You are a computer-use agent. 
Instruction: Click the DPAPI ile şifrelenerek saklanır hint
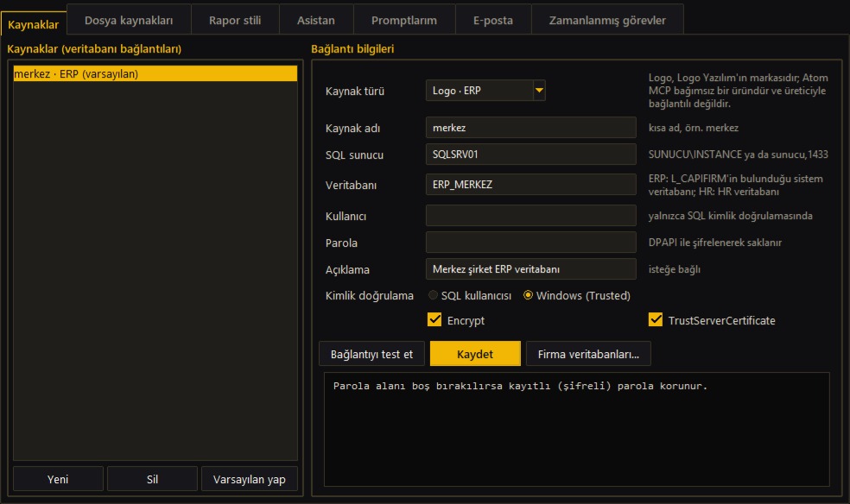pos(715,243)
